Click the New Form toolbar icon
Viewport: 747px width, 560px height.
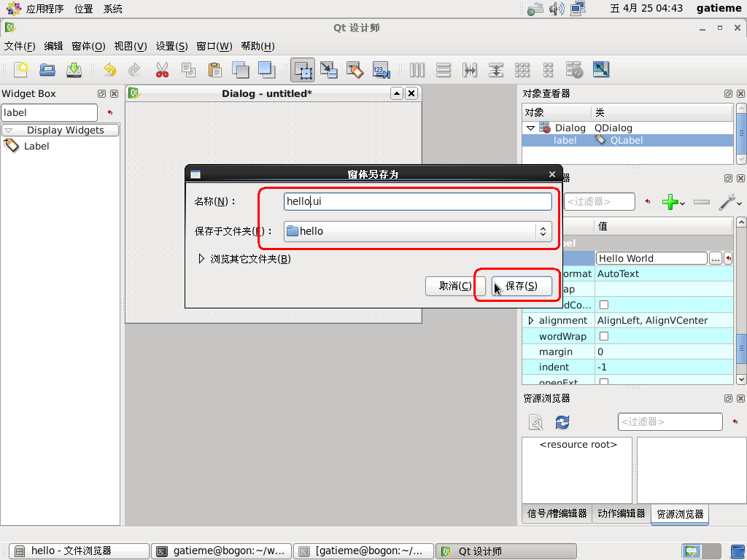point(21,70)
